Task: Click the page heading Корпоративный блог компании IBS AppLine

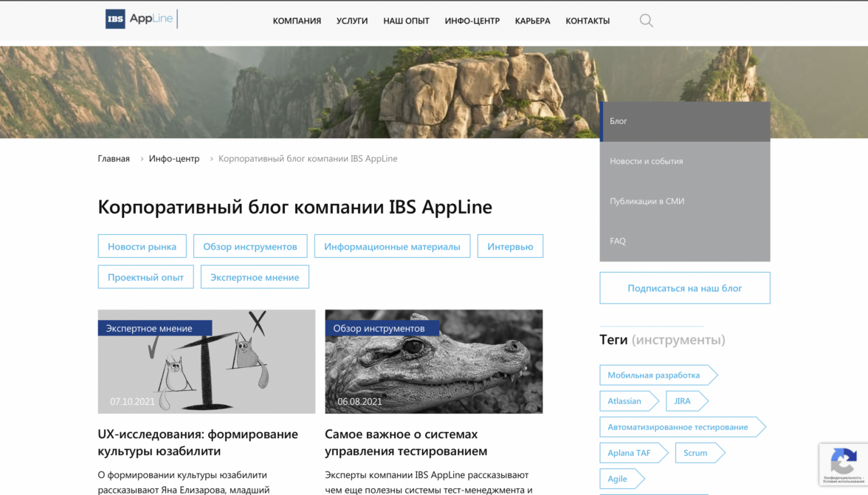Action: tap(295, 208)
